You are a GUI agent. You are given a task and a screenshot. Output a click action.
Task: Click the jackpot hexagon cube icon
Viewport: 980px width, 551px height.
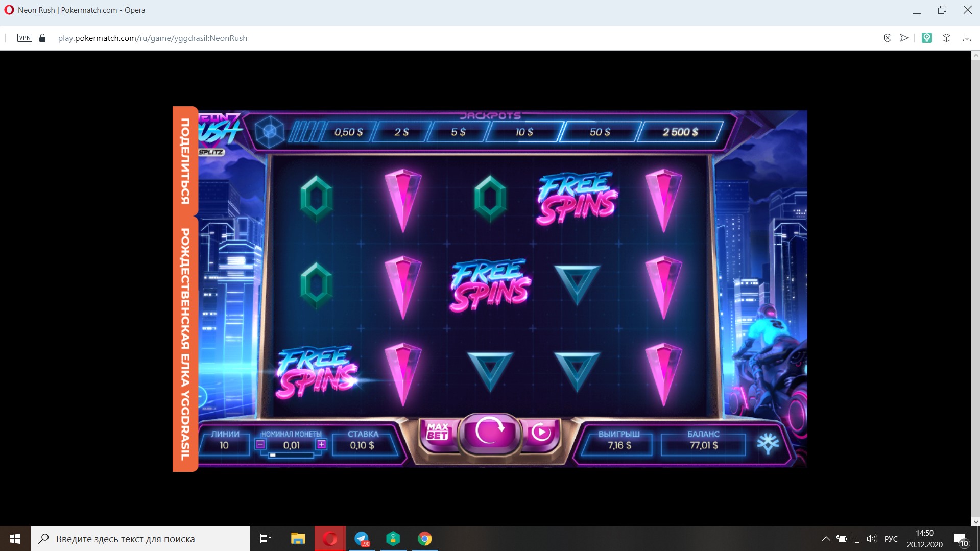click(270, 132)
